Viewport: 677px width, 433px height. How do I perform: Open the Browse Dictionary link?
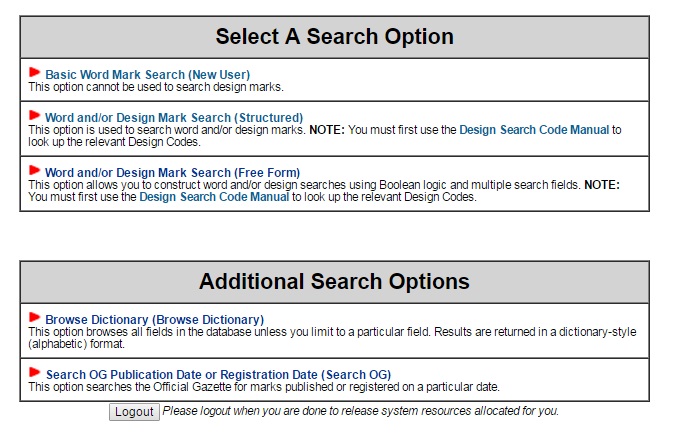155,320
